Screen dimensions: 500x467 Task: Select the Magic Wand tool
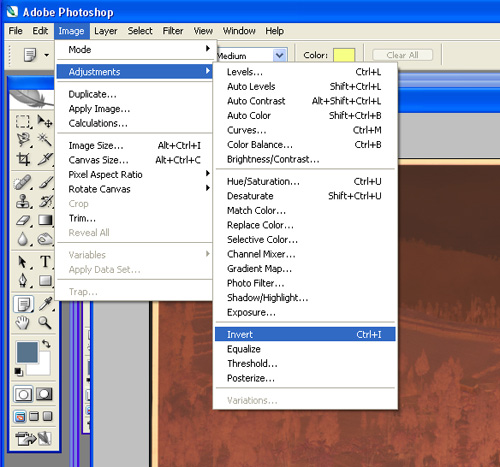tap(45, 139)
